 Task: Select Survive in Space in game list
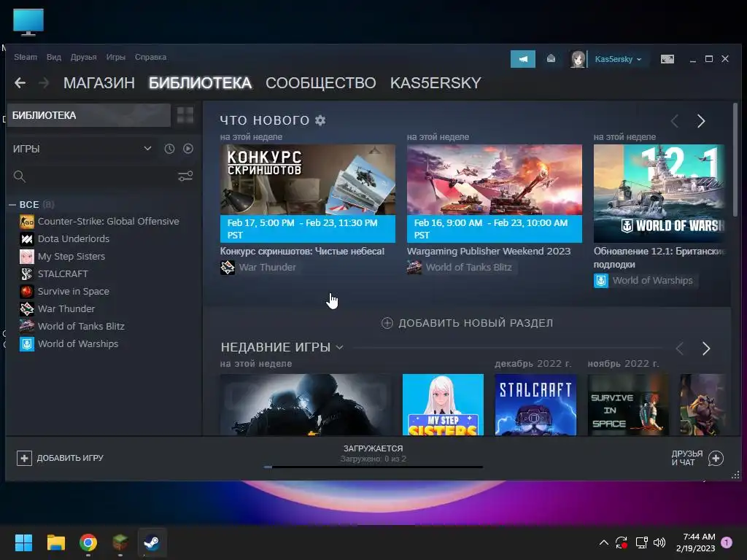74,292
